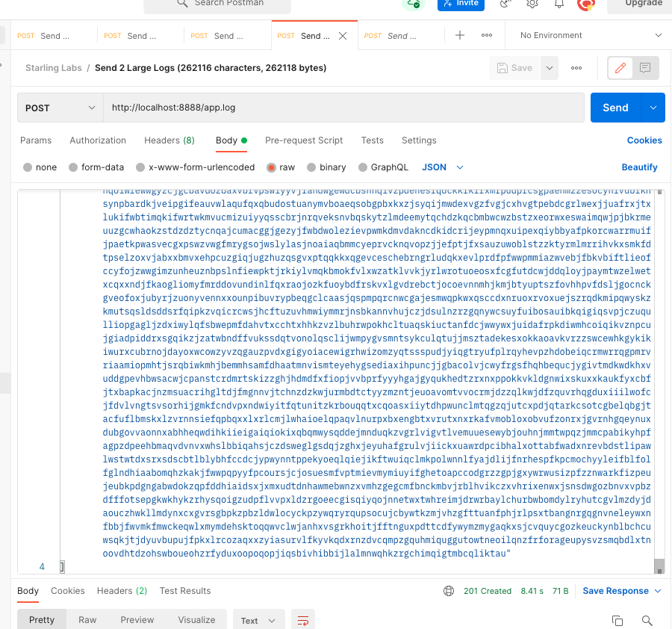Screen dimensions: 672x629
Task: Open the response Cookies tab
Action: 68,591
